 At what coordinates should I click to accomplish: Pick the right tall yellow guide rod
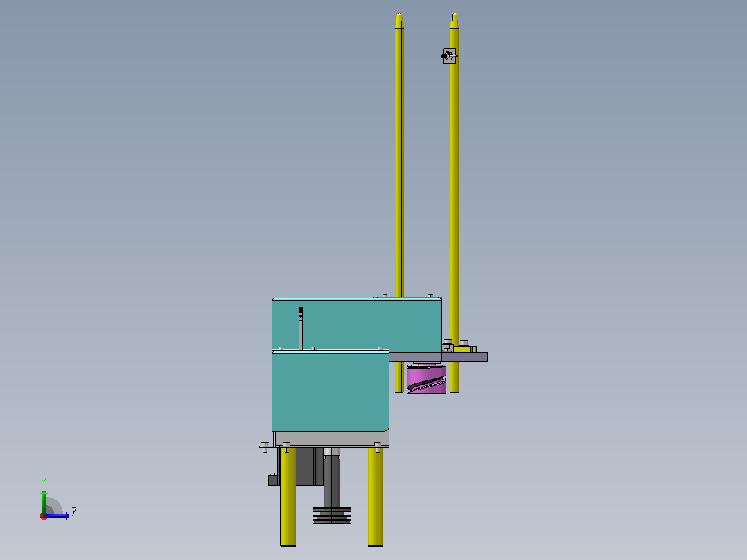point(455,202)
